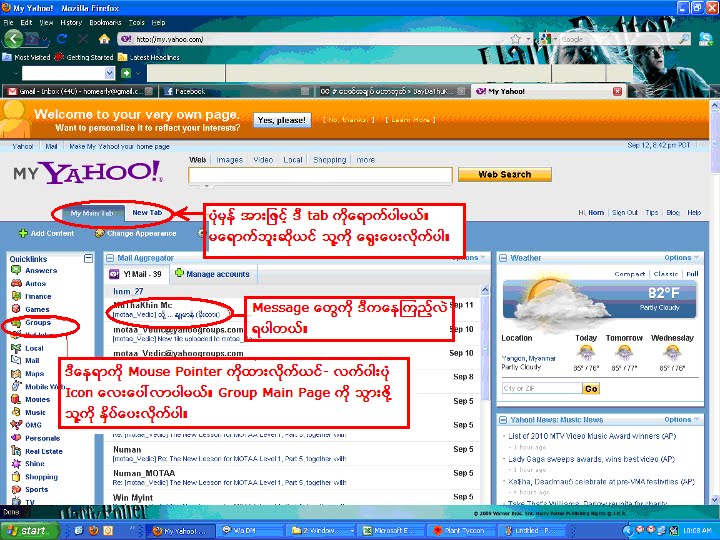The height and width of the screenshot is (540, 720).
Task: Select the New Tab page tab
Action: pos(147,213)
